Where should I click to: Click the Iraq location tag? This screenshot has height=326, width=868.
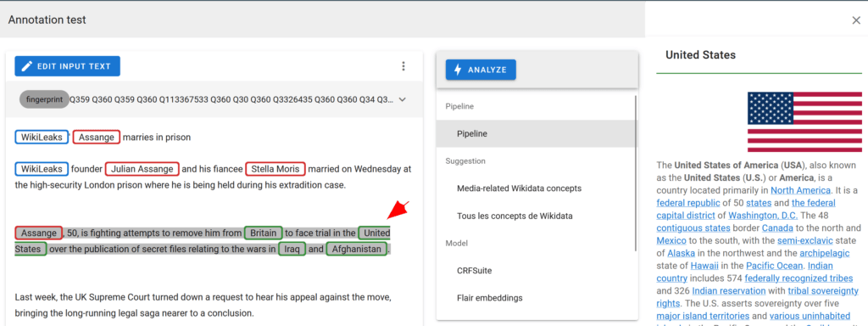tap(292, 249)
